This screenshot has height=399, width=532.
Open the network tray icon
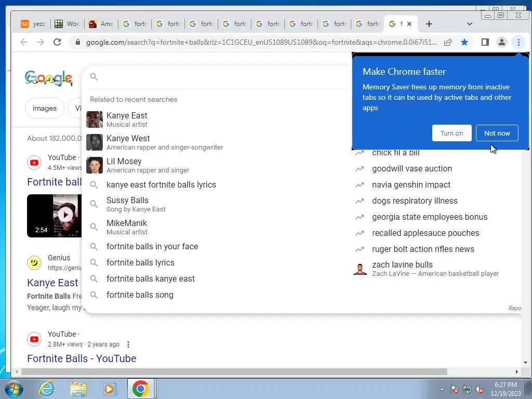coord(467,389)
